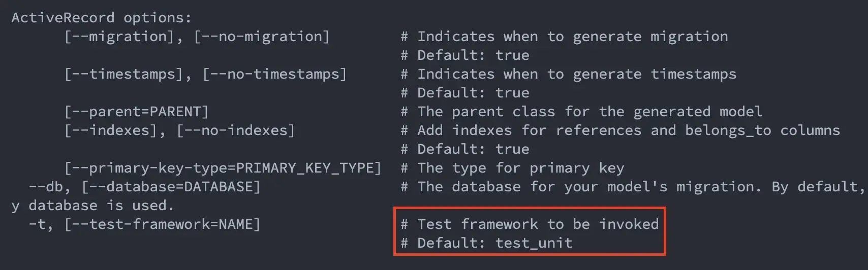868x270 pixels.
Task: Click the [--database=DATABASE] option text
Action: [171, 187]
